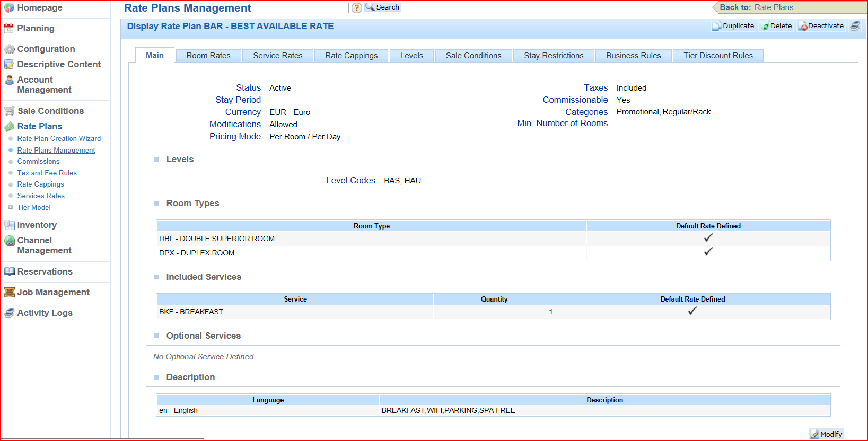
Task: Click the Channel Management globe icon
Action: pyautogui.click(x=9, y=241)
